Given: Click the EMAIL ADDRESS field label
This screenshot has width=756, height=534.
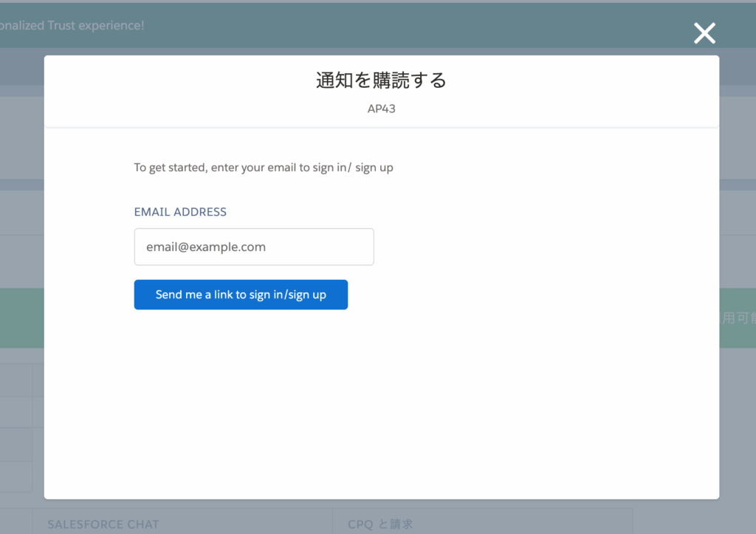Looking at the screenshot, I should coord(180,212).
